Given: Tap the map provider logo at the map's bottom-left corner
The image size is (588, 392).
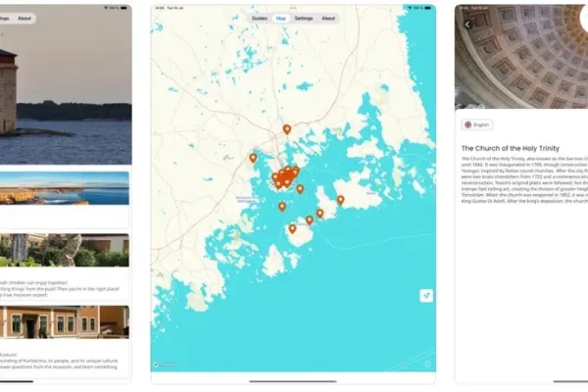Looking at the screenshot, I should click(x=165, y=365).
